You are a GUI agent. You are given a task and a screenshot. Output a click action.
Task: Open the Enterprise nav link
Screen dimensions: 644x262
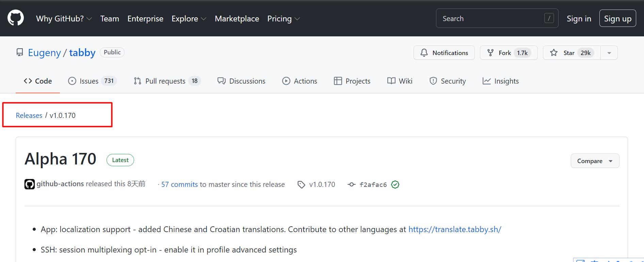point(145,19)
